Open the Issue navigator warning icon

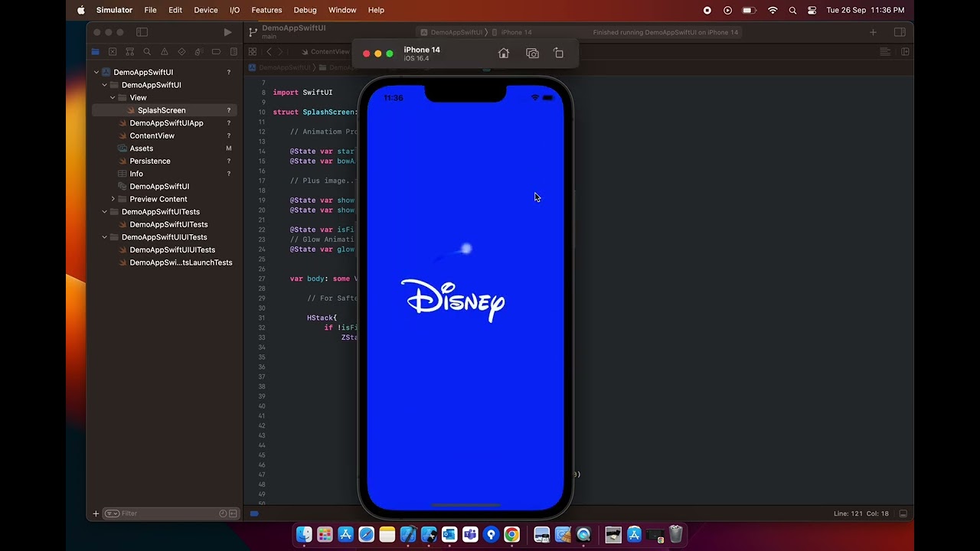[x=164, y=52]
